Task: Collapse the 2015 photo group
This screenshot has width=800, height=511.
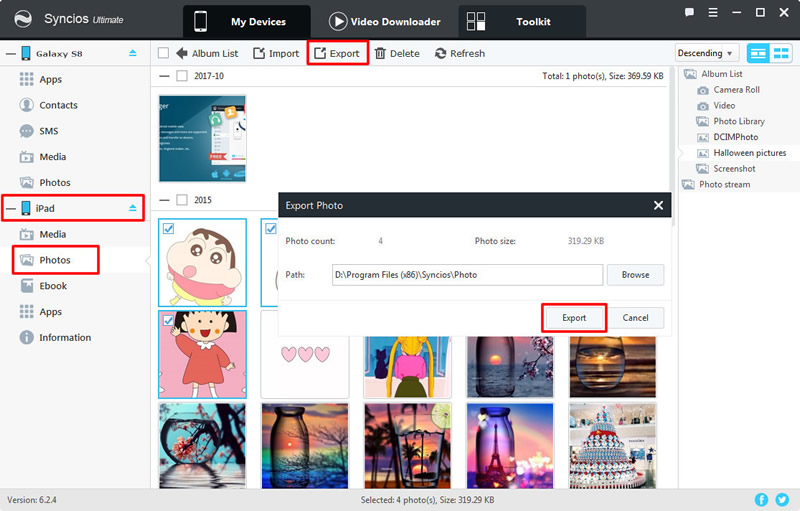Action: pyautogui.click(x=164, y=200)
